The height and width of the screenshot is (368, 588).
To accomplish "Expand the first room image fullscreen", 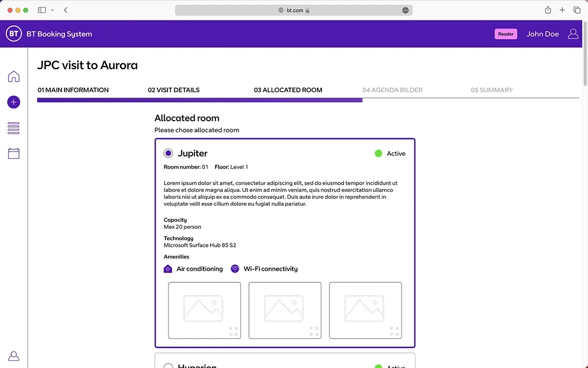I will [233, 331].
